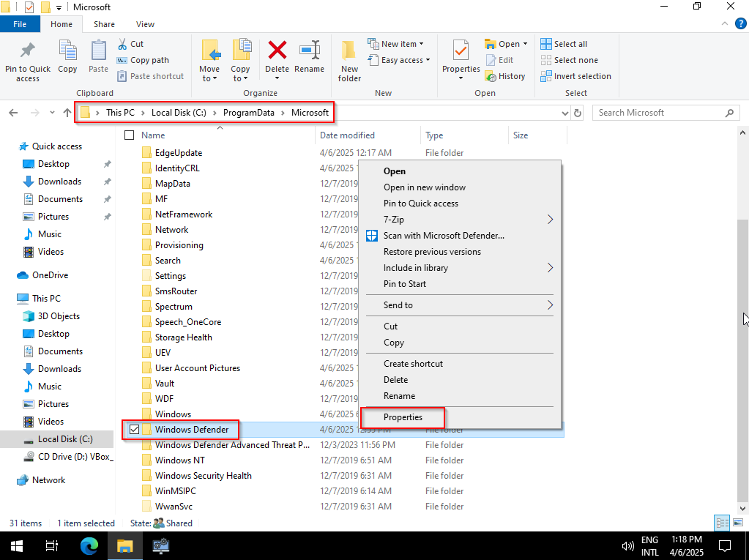
Task: Click the Pin to Quick access ribbon icon
Action: tap(27, 50)
